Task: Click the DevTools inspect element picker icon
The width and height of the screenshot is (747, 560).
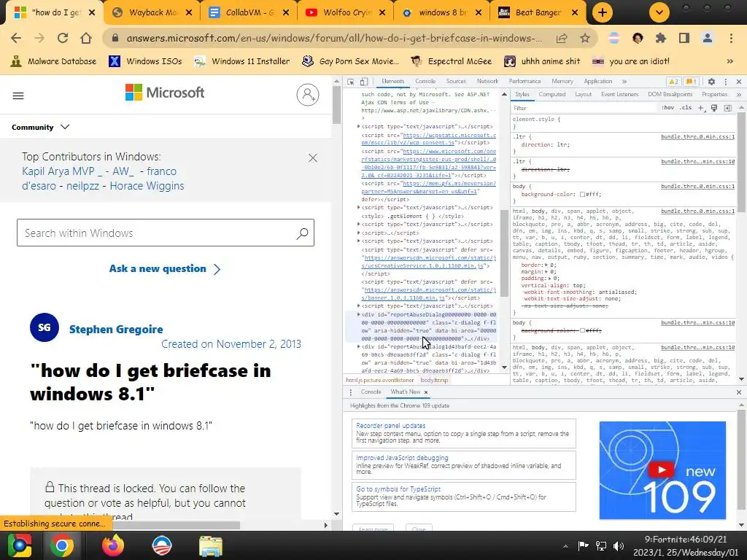Action: (x=351, y=82)
